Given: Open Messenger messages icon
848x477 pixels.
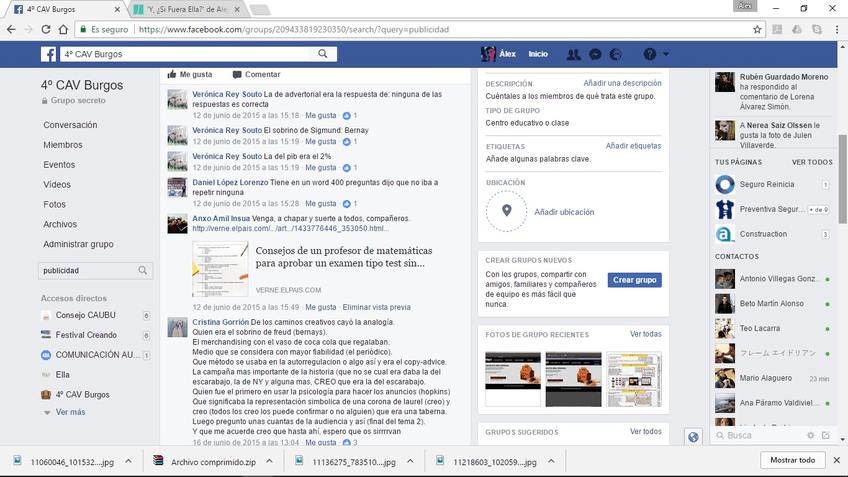Looking at the screenshot, I should pos(595,54).
